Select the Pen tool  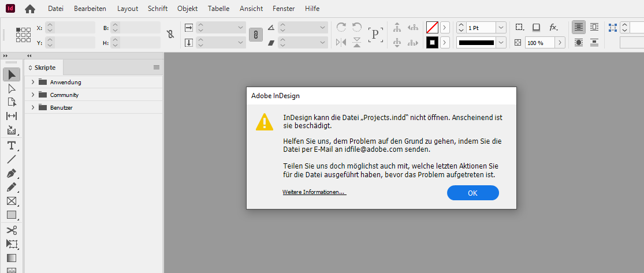(12, 173)
